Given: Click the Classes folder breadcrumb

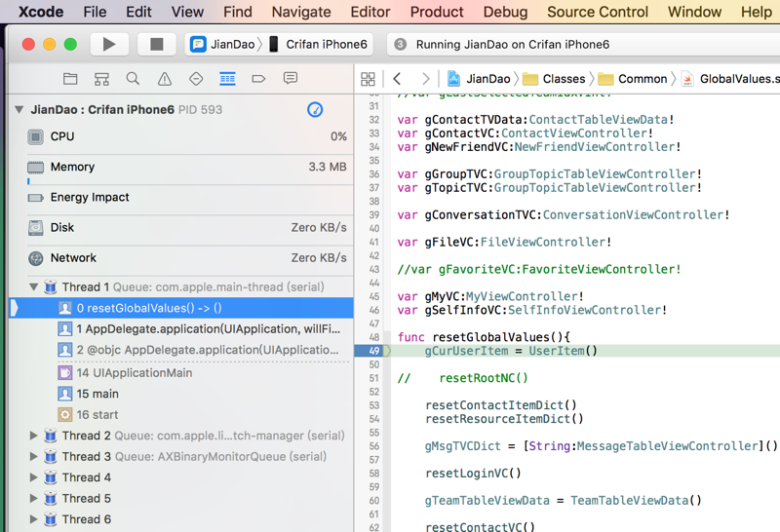Looking at the screenshot, I should [x=554, y=79].
